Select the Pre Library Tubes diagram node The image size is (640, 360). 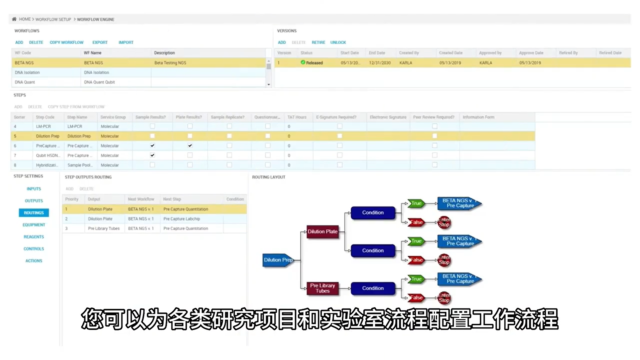coord(322,288)
